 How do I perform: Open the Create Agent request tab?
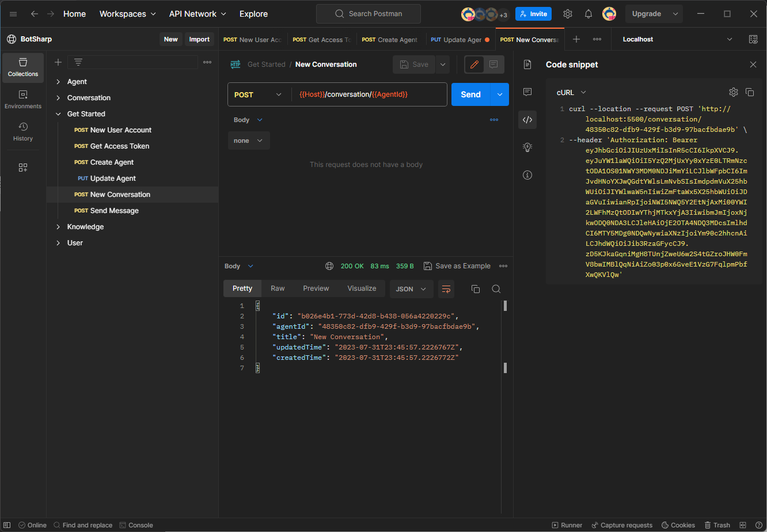pyautogui.click(x=391, y=40)
